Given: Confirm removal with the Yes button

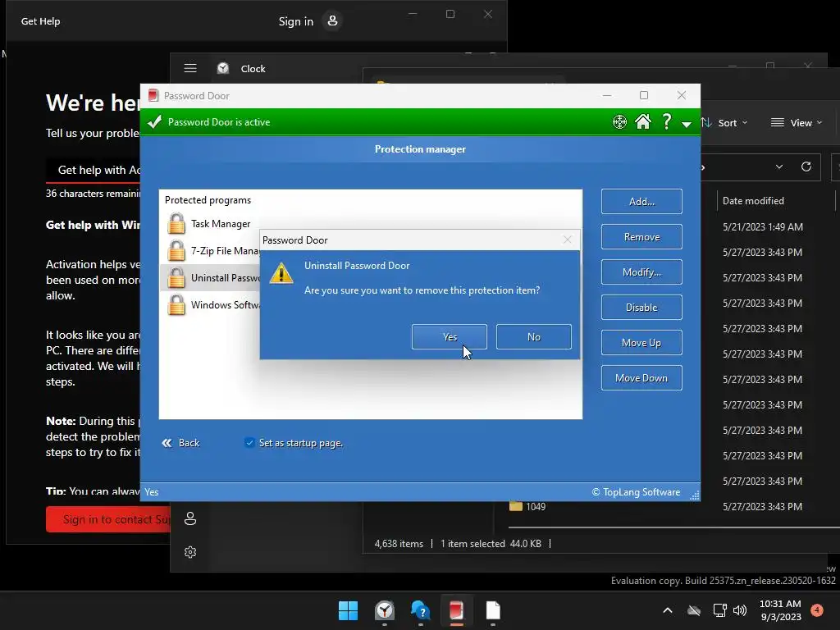Looking at the screenshot, I should pyautogui.click(x=449, y=336).
